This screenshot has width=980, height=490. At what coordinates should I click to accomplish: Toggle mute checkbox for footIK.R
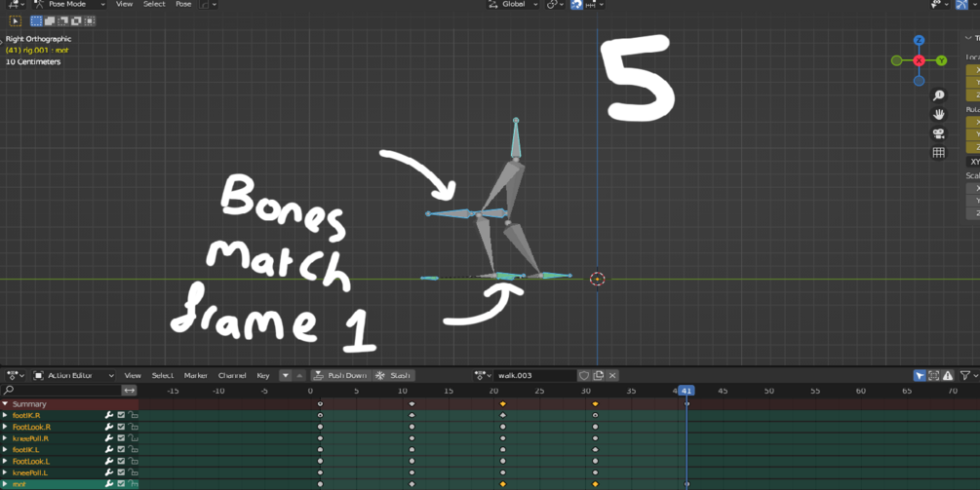[121, 415]
